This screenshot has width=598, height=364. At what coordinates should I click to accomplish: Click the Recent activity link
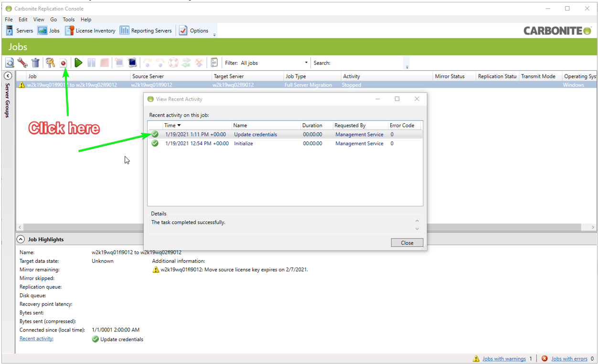36,339
